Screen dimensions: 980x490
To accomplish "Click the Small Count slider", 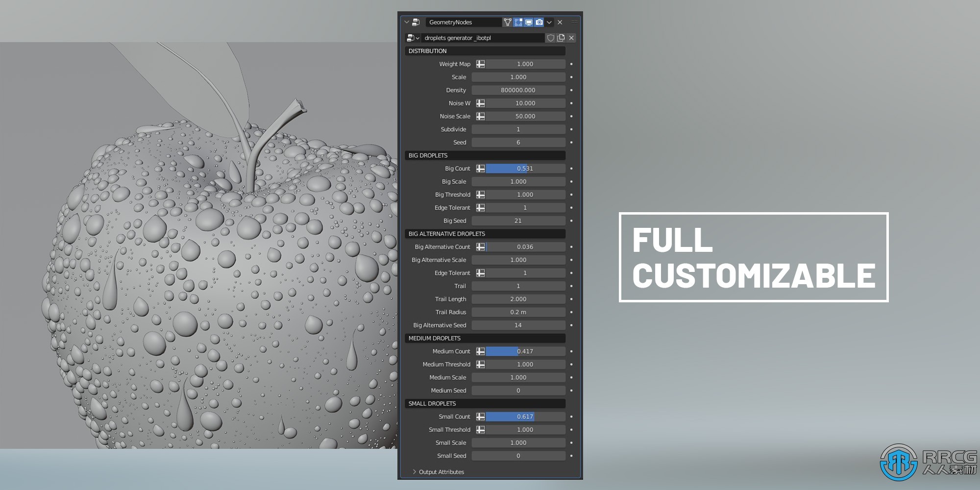I will click(x=525, y=416).
